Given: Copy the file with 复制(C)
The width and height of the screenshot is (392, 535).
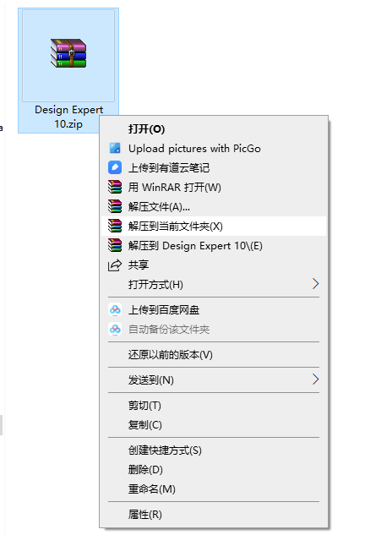Looking at the screenshot, I should (214, 425).
